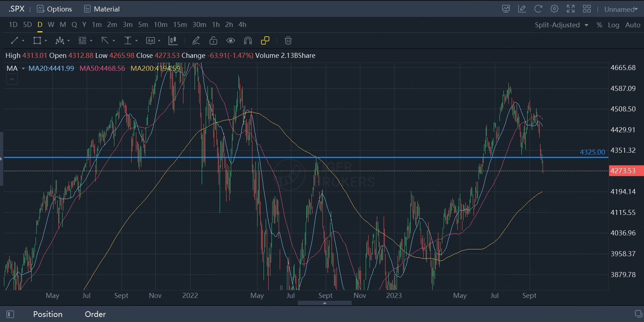The height and width of the screenshot is (322, 644).
Task: Activate the magnet snap tool
Action: point(248,41)
